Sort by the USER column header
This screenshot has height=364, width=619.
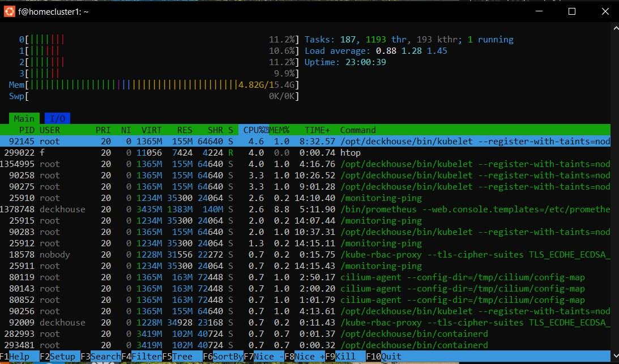pyautogui.click(x=50, y=130)
